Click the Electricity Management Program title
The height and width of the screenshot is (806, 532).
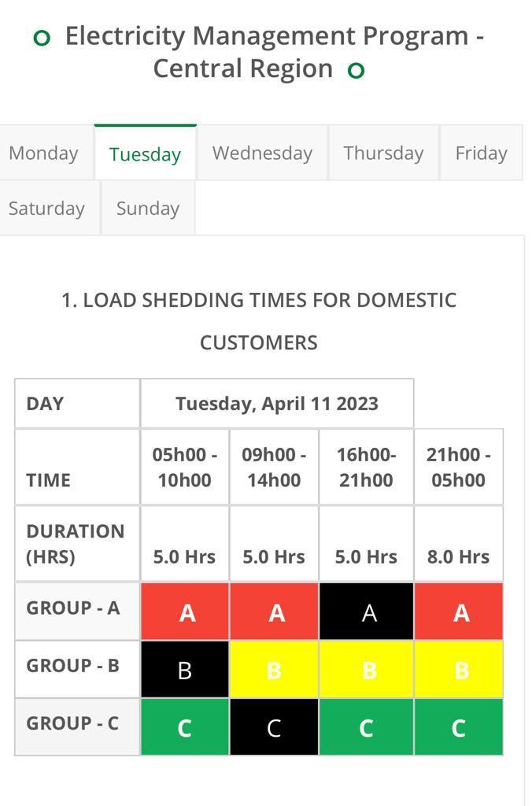[260, 52]
